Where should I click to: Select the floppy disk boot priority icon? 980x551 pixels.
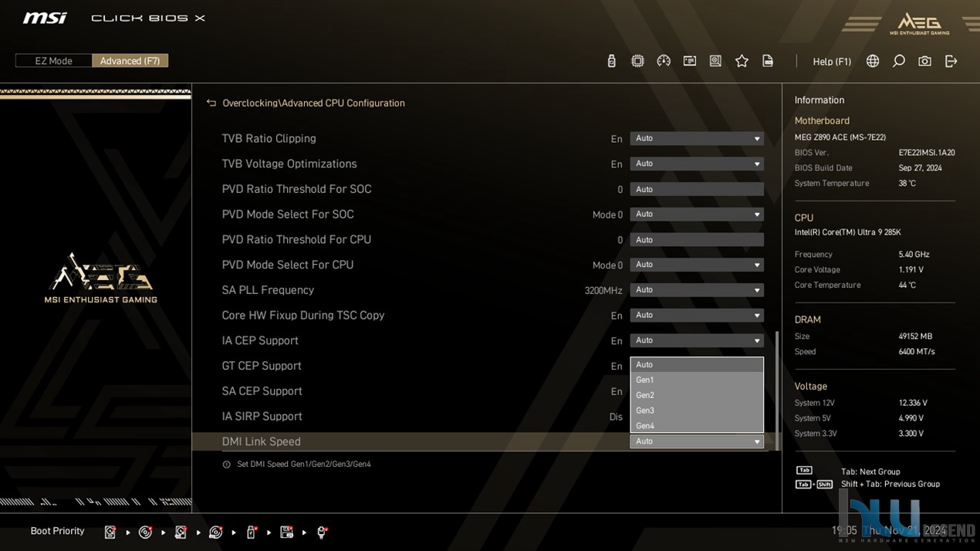pos(286,532)
